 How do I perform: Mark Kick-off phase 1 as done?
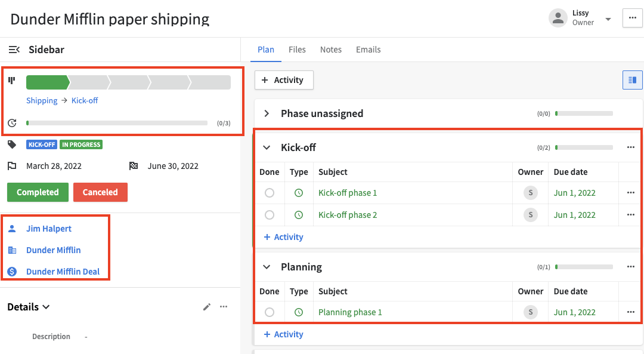pos(270,192)
